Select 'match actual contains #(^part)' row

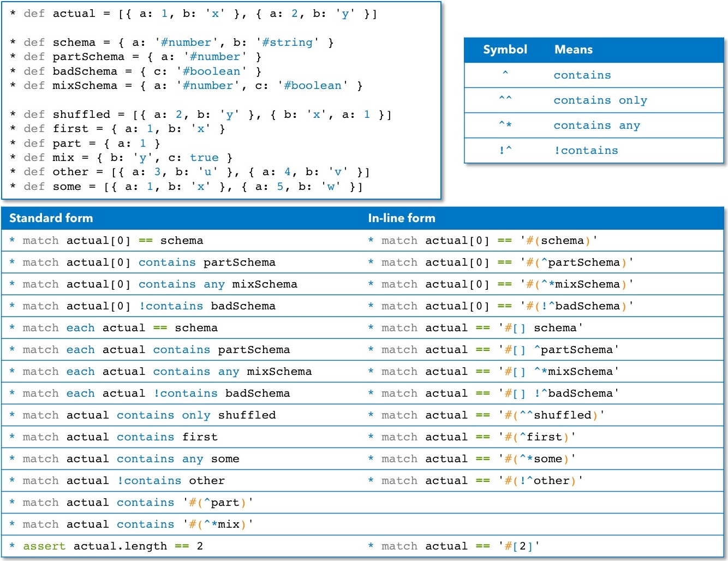click(132, 503)
